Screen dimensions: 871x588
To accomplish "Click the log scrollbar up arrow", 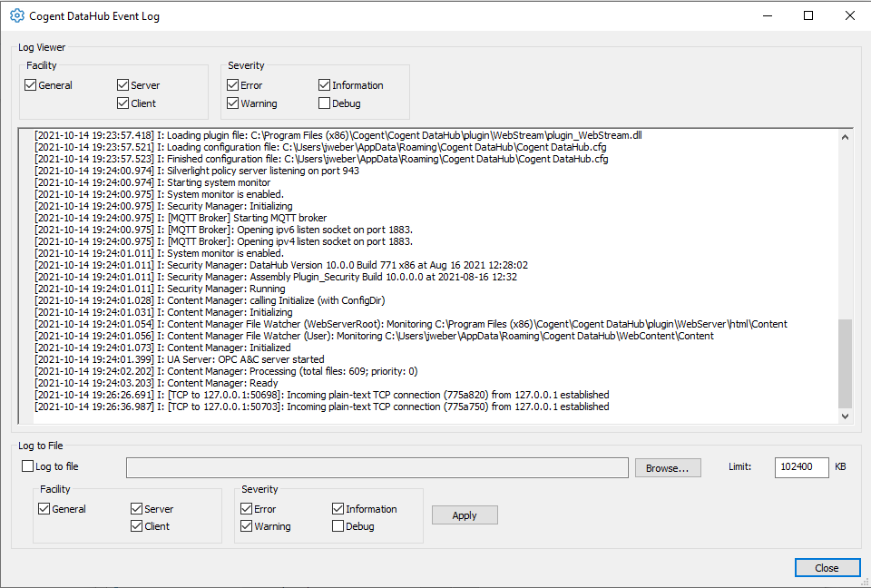I will (x=845, y=137).
